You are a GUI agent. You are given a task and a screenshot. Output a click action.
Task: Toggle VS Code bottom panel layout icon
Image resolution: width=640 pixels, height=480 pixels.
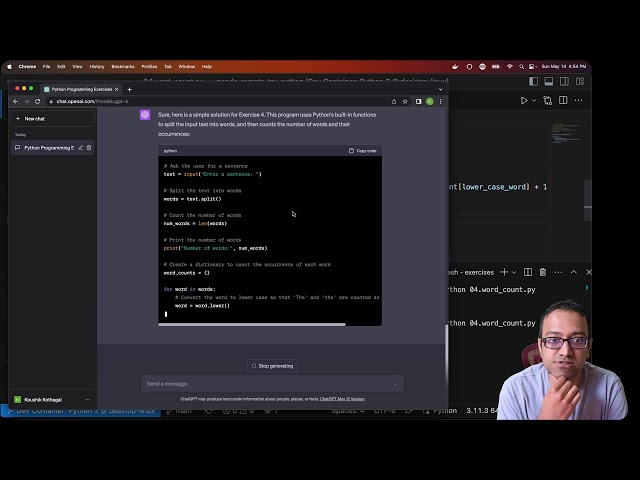click(x=549, y=81)
